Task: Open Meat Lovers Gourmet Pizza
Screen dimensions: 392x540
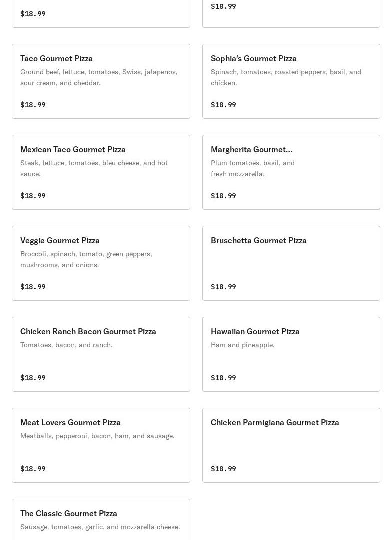Action: [101, 445]
